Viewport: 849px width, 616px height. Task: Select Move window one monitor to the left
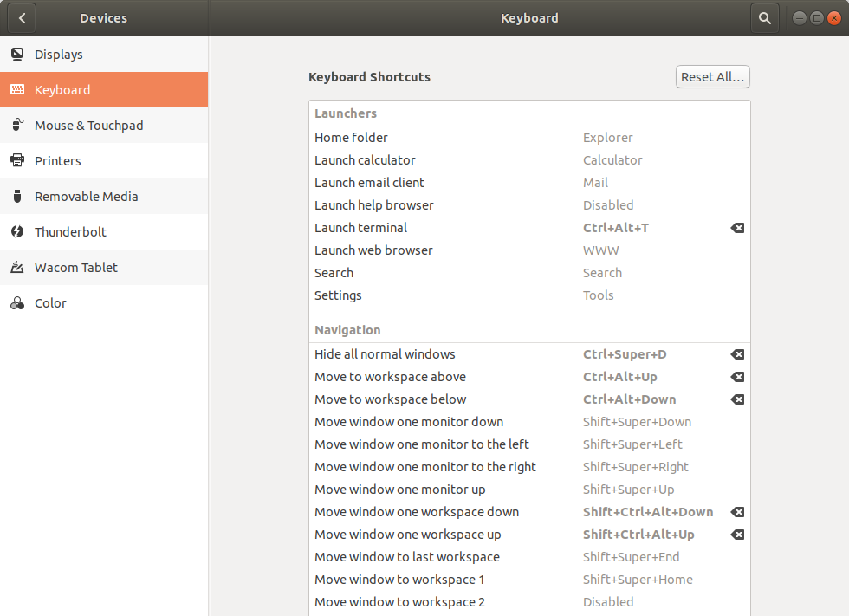tap(529, 444)
